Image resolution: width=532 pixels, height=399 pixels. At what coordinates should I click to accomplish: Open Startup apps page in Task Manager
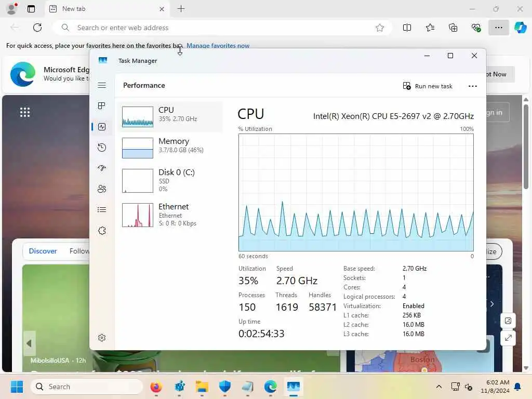click(102, 168)
